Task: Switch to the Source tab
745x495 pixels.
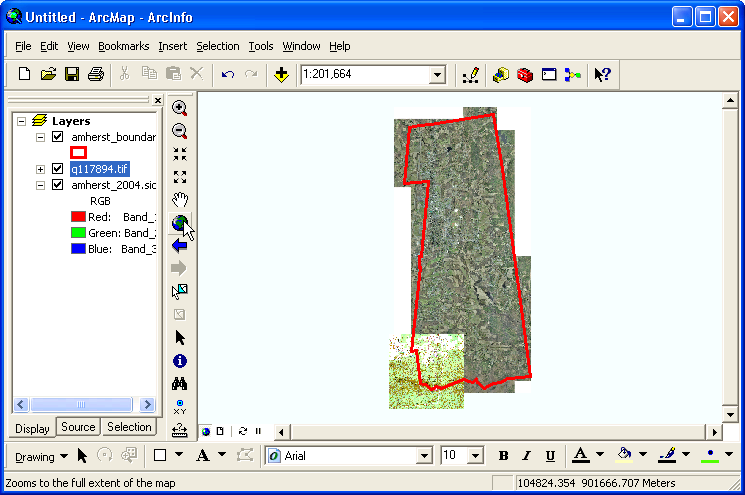Action: (78, 427)
